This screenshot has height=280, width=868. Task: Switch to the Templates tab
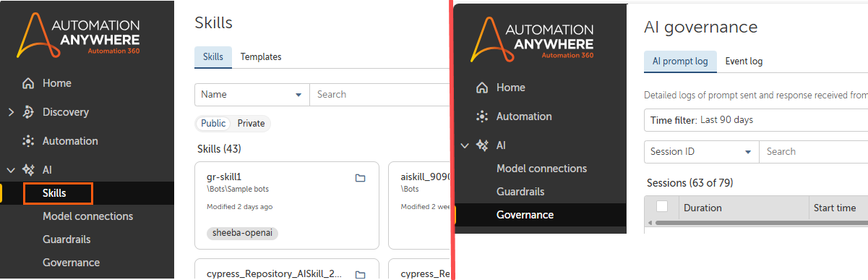261,56
